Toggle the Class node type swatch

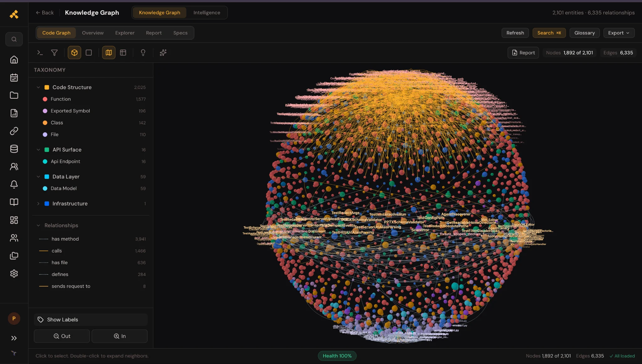[45, 123]
